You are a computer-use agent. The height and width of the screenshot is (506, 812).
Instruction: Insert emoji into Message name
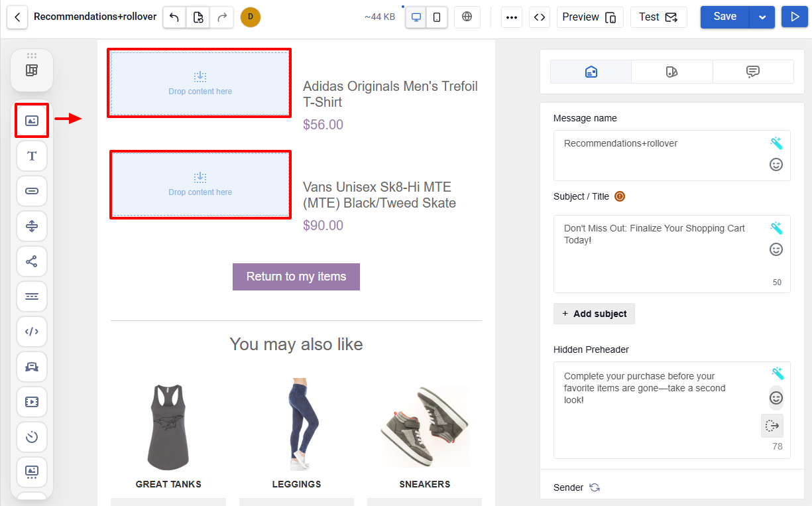click(776, 164)
